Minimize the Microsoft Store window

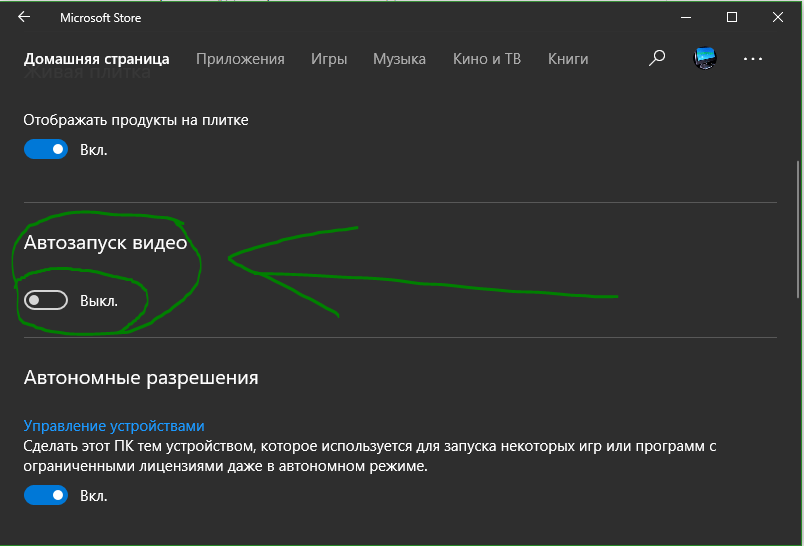tap(686, 17)
